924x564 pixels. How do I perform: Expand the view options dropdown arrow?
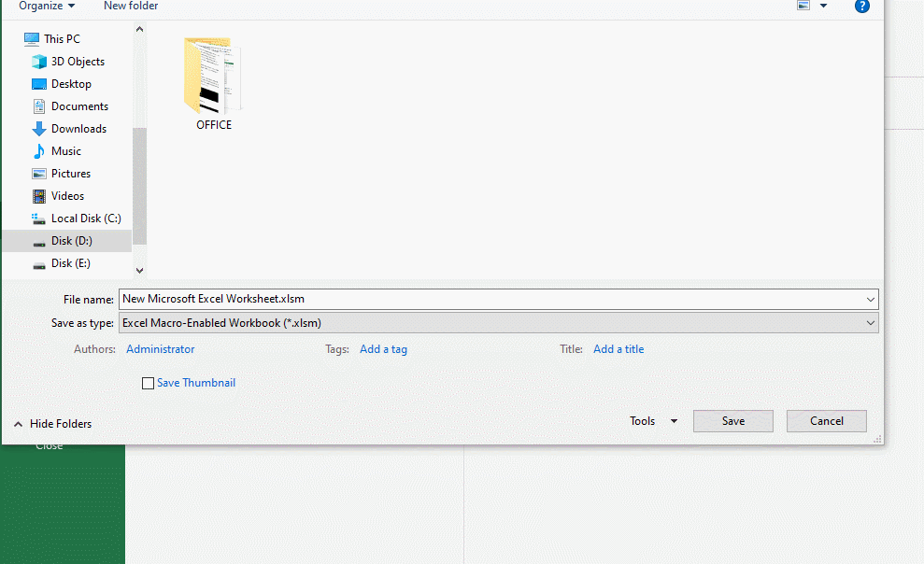pyautogui.click(x=823, y=6)
